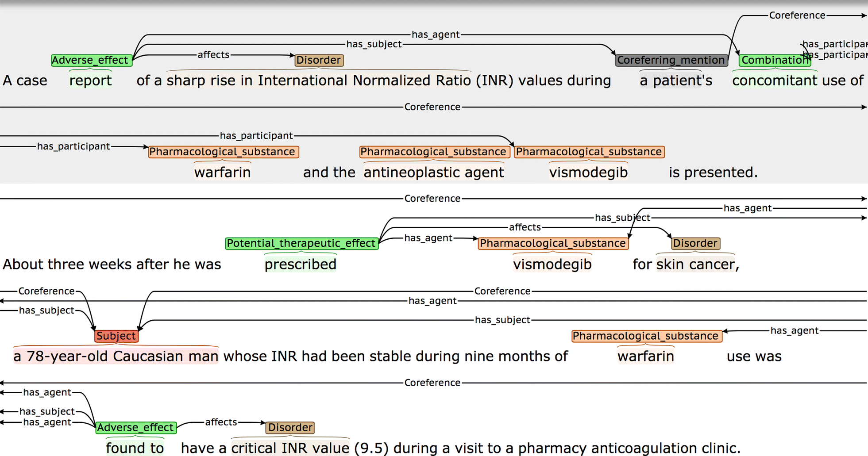Click the "(INR)" abbreviation in first sentence
The width and height of the screenshot is (868, 456).
tap(495, 80)
